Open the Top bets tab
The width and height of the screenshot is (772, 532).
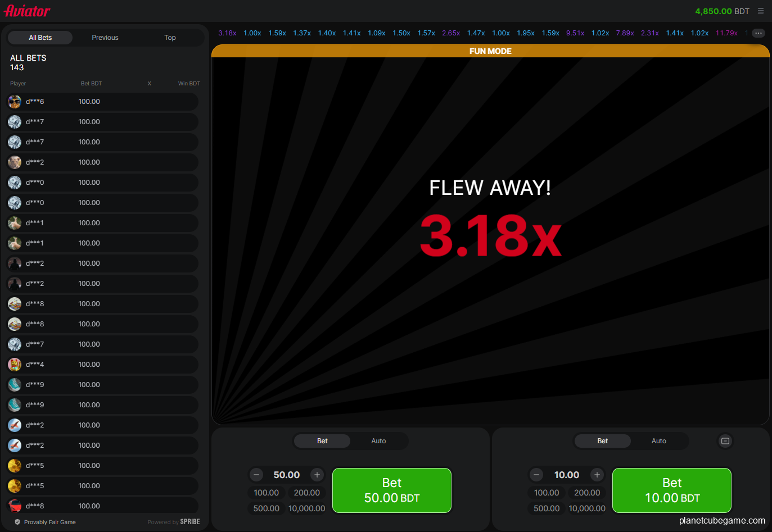tap(170, 38)
